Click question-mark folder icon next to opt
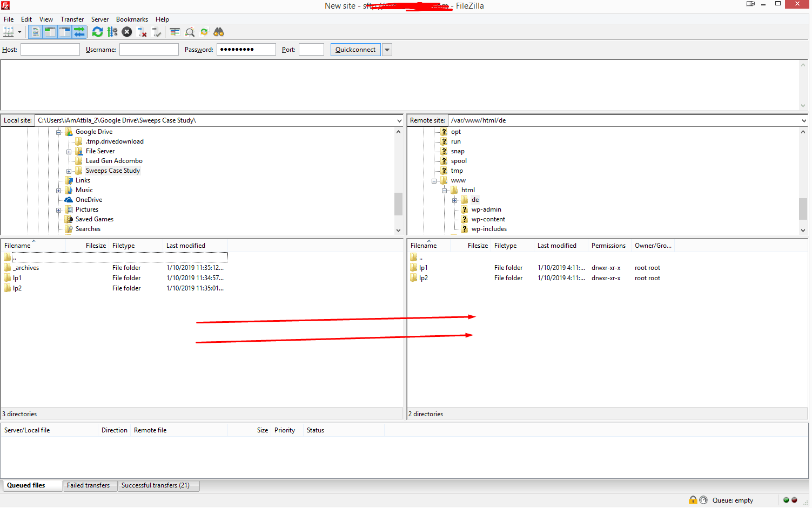 pyautogui.click(x=444, y=132)
